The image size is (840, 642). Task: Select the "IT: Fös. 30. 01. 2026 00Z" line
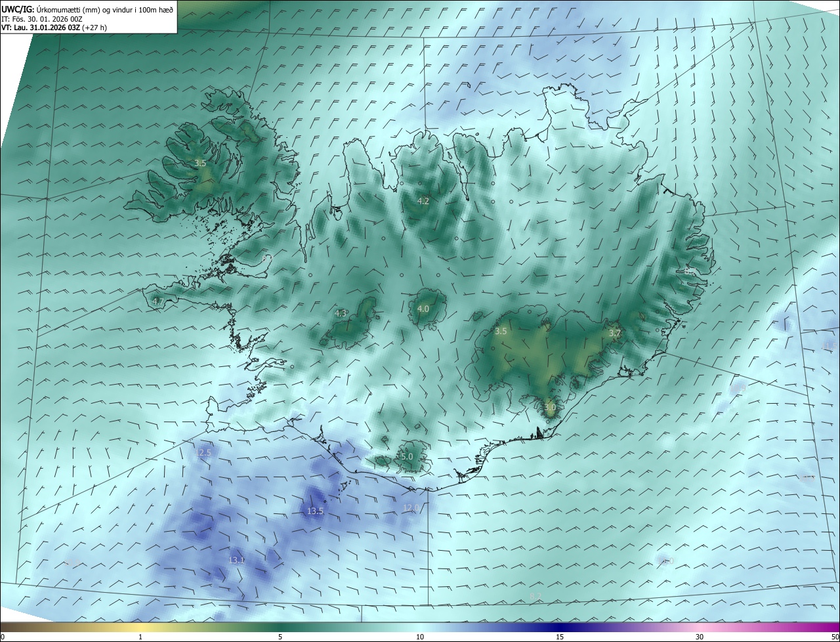coord(42,19)
